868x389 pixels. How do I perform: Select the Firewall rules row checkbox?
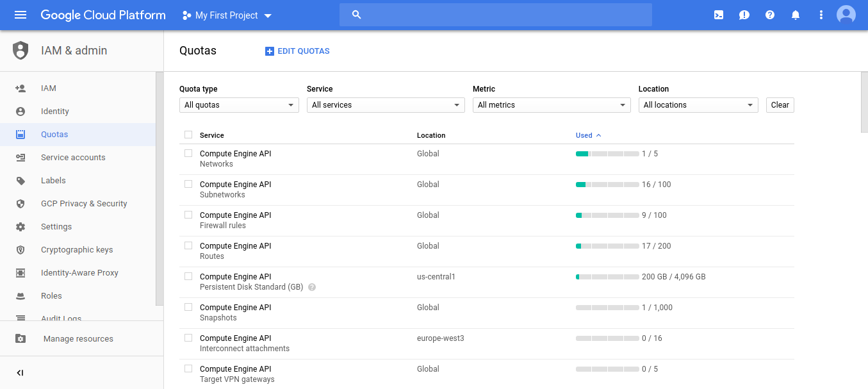[188, 215]
